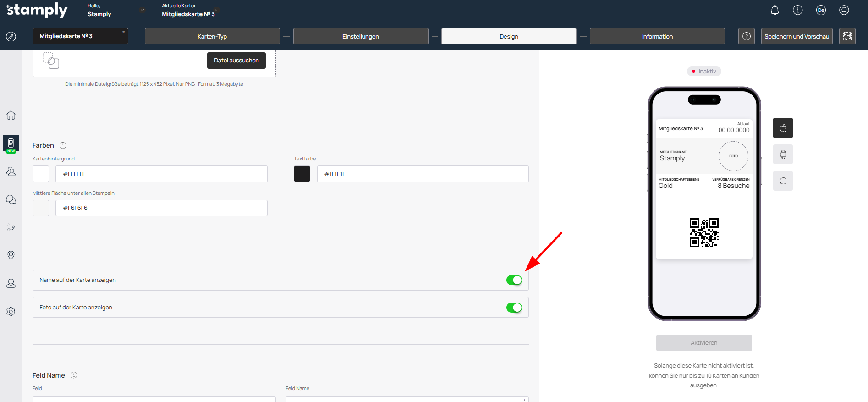Go to the Karten-Typ tab
The height and width of the screenshot is (402, 868).
tap(212, 36)
